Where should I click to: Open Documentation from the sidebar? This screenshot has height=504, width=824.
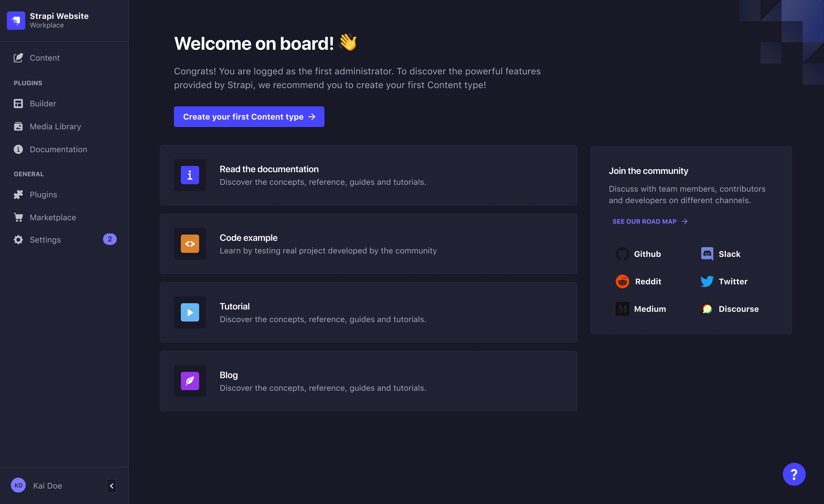click(58, 149)
